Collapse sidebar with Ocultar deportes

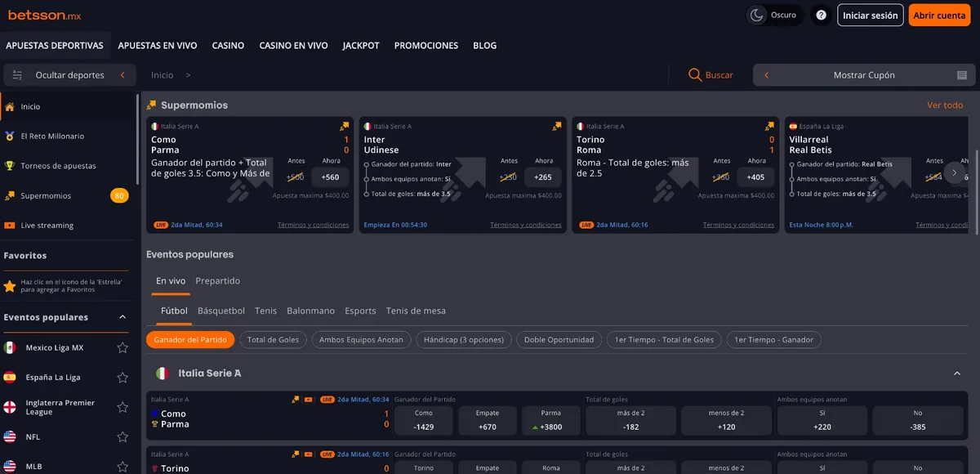point(69,75)
